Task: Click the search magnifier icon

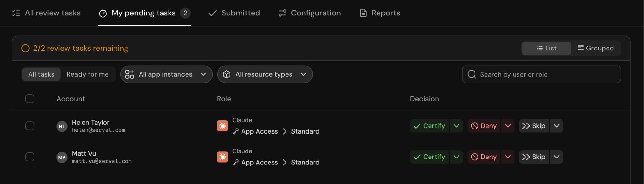Action: point(472,74)
